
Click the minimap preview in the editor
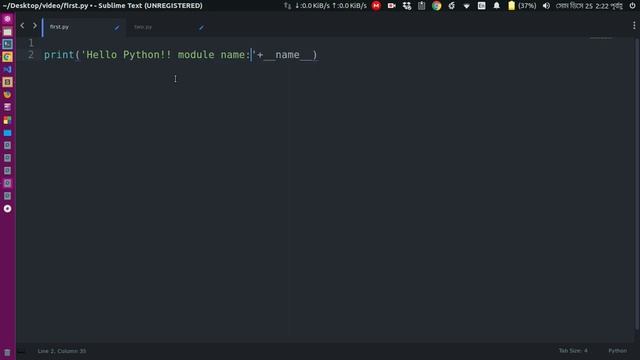tap(601, 38)
